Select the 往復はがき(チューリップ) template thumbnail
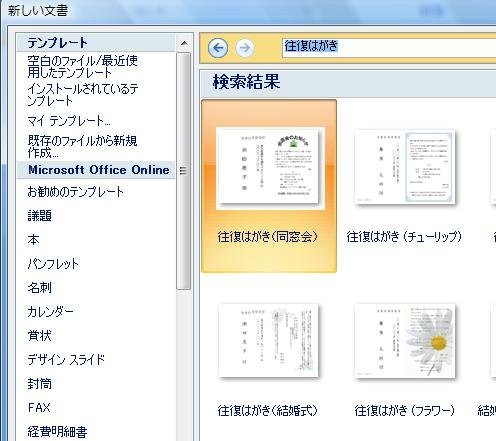This screenshot has width=496, height=441. pyautogui.click(x=404, y=167)
